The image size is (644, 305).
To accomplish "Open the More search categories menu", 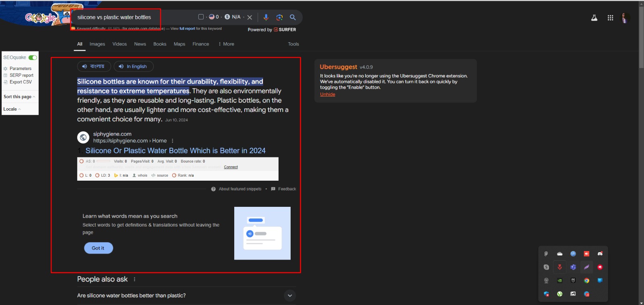I will click(226, 44).
